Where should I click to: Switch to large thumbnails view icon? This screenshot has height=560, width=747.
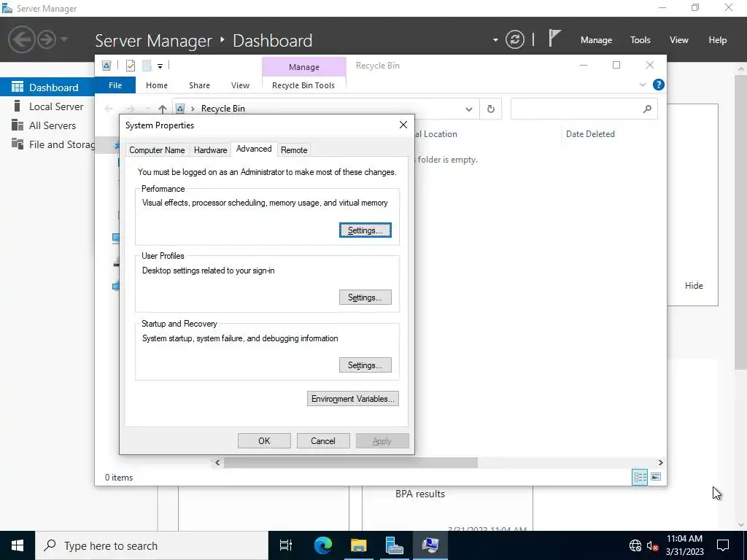point(656,477)
